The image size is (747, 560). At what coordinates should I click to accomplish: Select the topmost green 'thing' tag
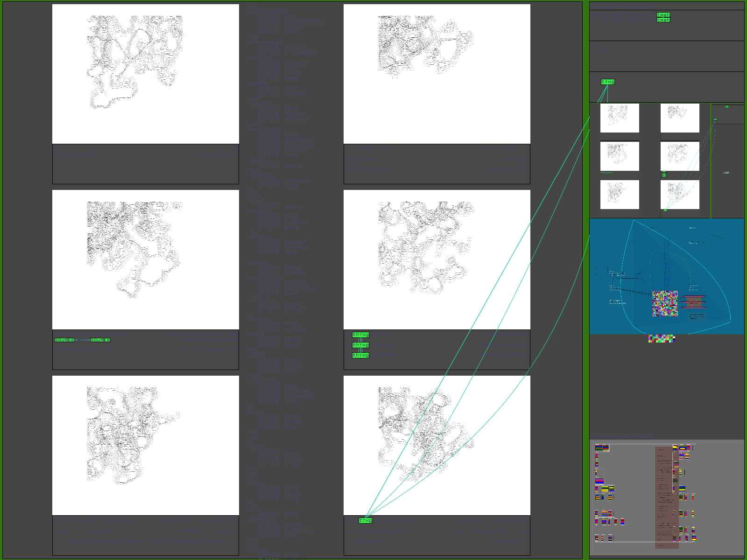(x=360, y=335)
